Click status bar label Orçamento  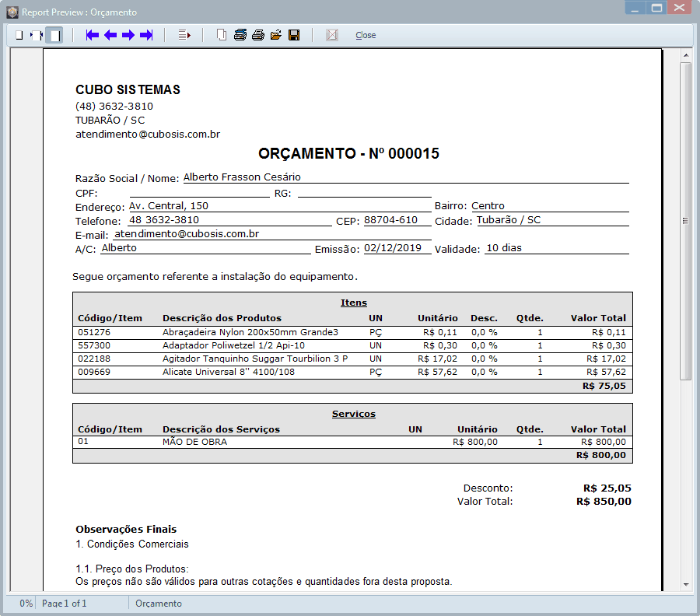point(159,604)
